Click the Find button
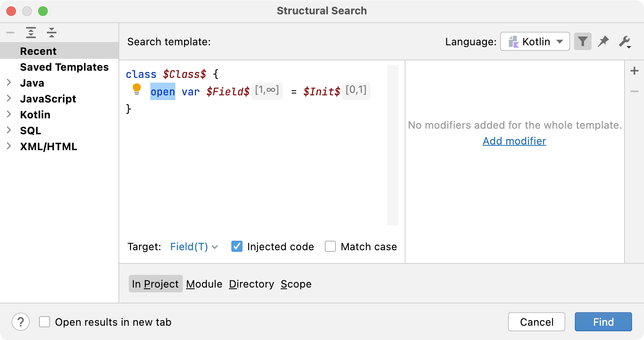Screen dimensions: 644x340 click(x=603, y=322)
